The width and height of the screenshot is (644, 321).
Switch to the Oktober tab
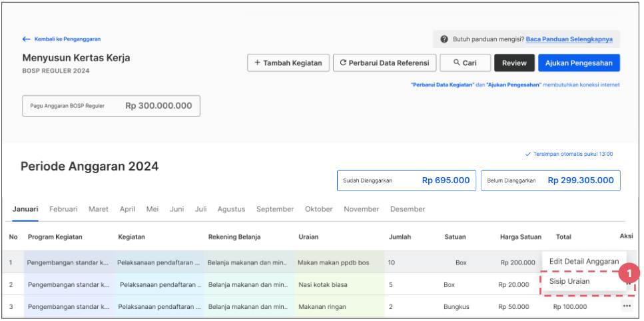(x=319, y=209)
